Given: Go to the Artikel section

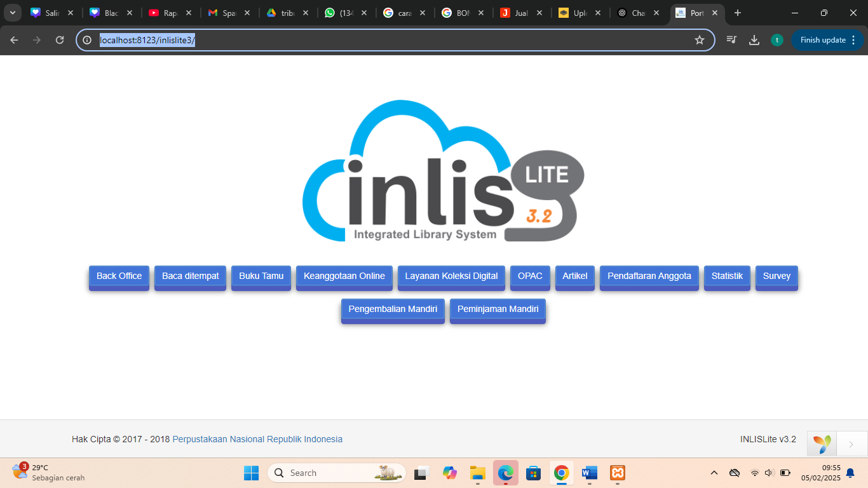Looking at the screenshot, I should [x=575, y=278].
